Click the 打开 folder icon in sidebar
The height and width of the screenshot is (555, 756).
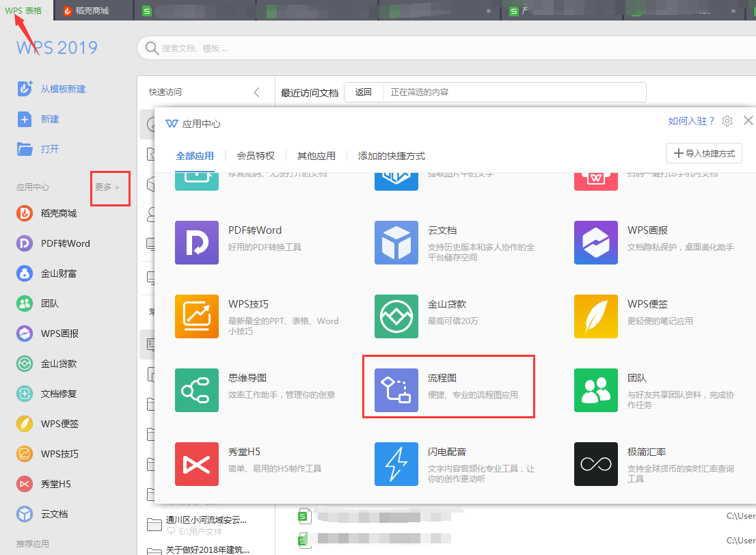pos(25,149)
